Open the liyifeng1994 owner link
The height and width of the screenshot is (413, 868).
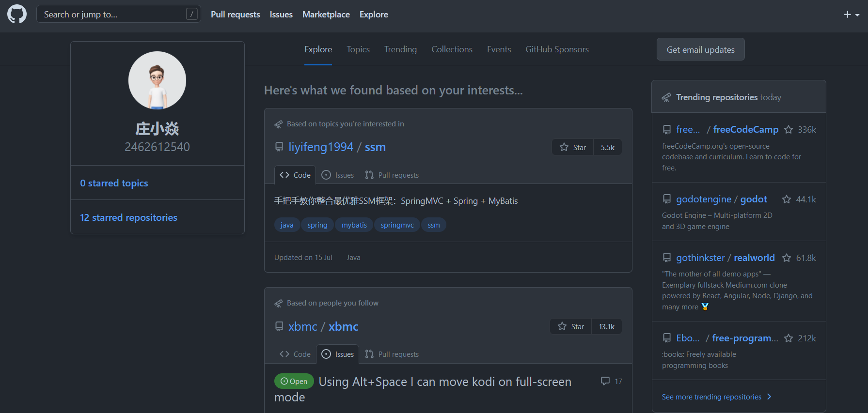point(321,147)
